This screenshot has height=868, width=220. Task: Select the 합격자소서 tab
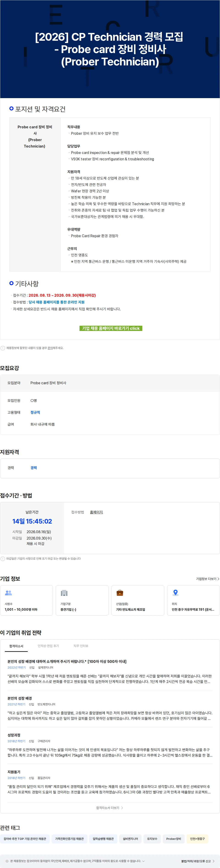click(16, 646)
